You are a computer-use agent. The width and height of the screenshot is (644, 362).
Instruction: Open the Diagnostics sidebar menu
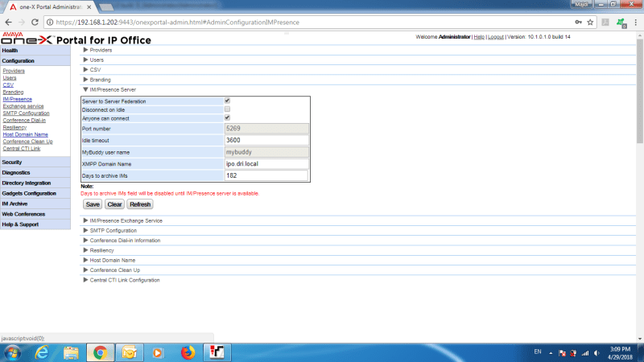tap(35, 172)
